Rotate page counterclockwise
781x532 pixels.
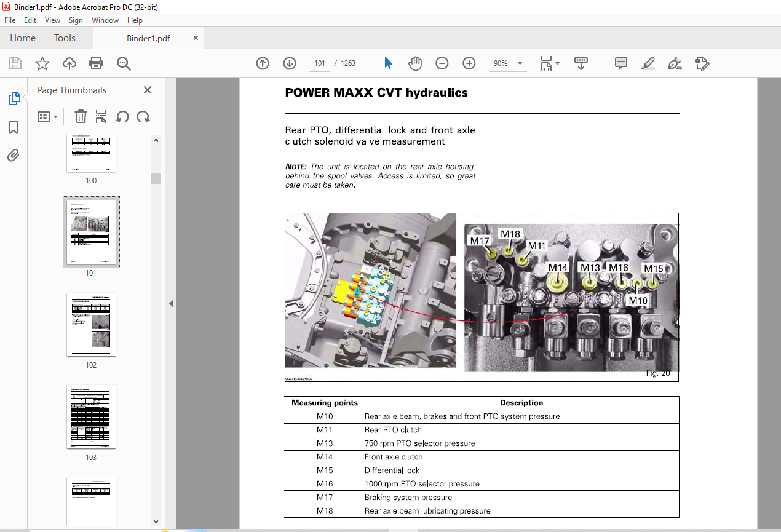point(122,116)
